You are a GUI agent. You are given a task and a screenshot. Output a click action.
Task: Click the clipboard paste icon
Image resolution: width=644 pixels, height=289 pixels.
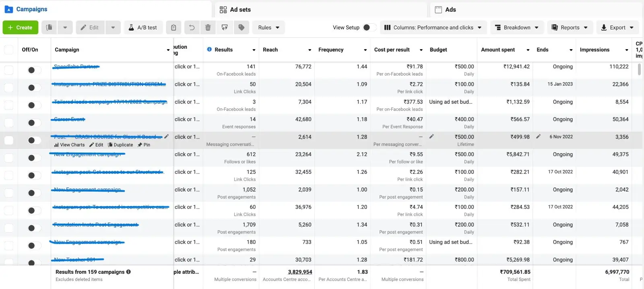(x=173, y=27)
